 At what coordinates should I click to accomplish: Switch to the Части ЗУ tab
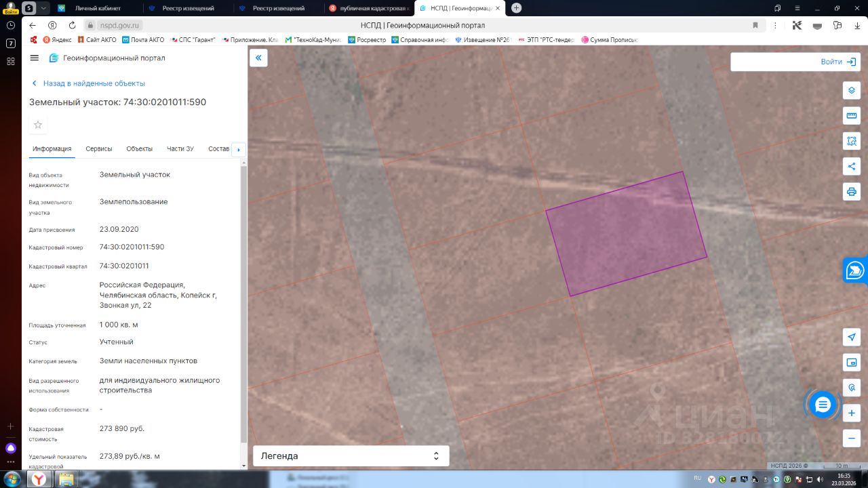[x=180, y=149]
